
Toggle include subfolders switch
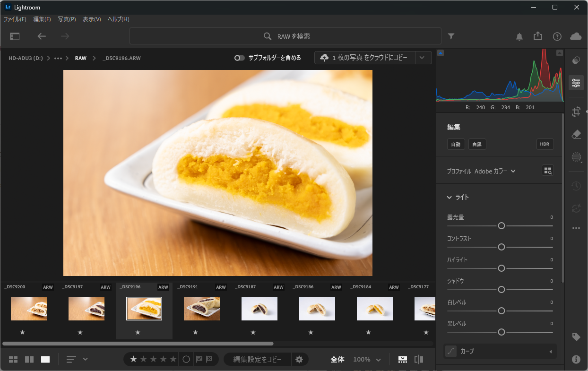pos(240,58)
